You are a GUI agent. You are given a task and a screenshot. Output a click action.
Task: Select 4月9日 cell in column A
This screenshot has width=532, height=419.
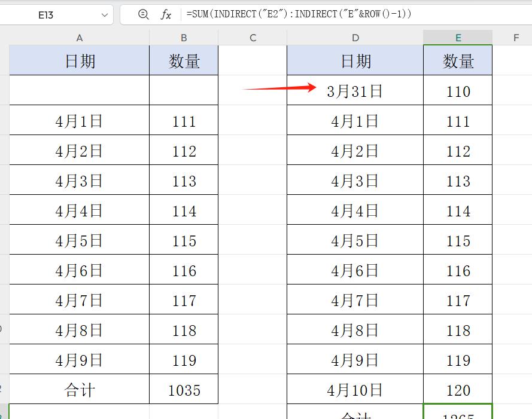80,359
